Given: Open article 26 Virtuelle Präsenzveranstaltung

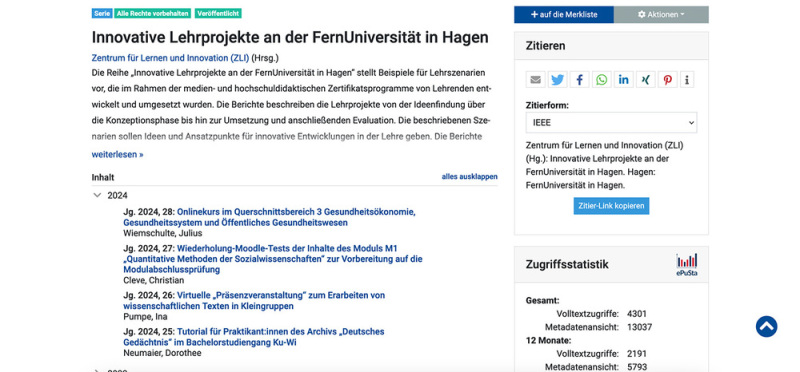Looking at the screenshot, I should click(254, 301).
